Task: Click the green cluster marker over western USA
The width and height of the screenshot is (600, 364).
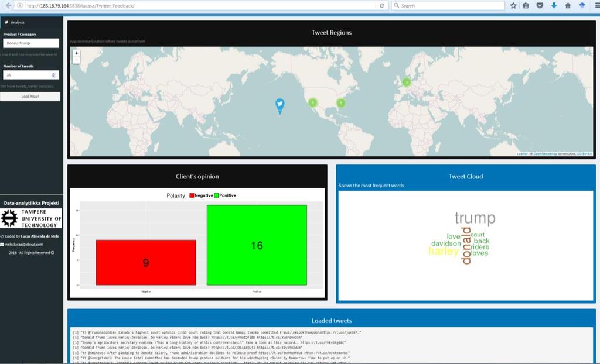Action: (x=313, y=102)
